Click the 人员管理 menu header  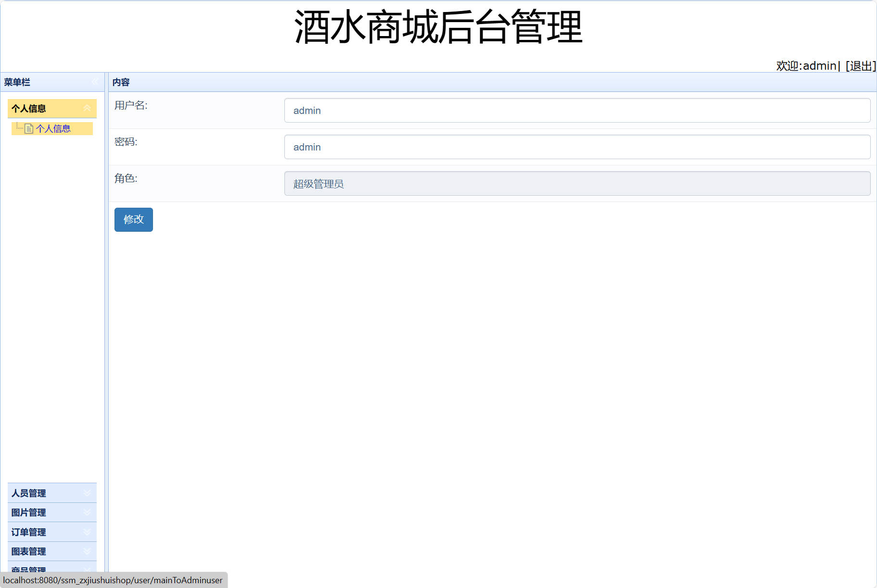coord(29,493)
